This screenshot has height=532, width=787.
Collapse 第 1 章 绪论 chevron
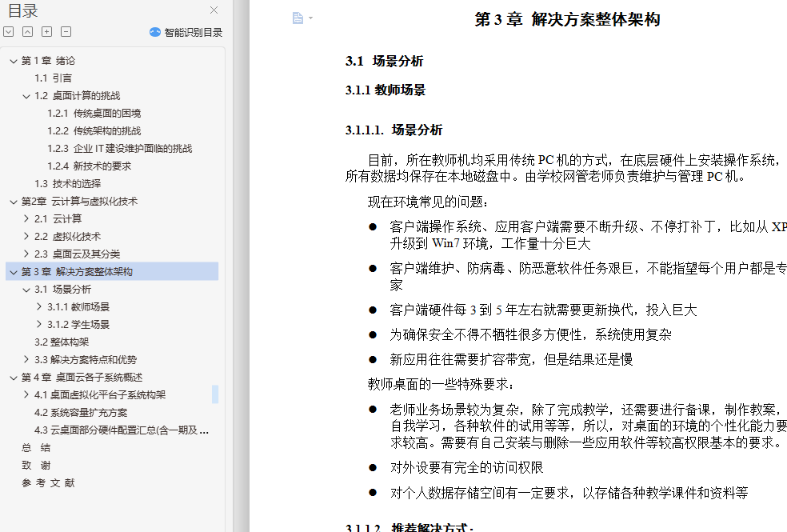pos(14,62)
